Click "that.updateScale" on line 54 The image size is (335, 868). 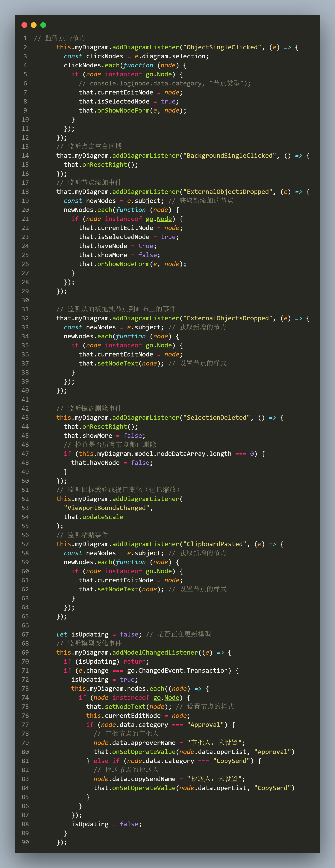(x=93, y=517)
